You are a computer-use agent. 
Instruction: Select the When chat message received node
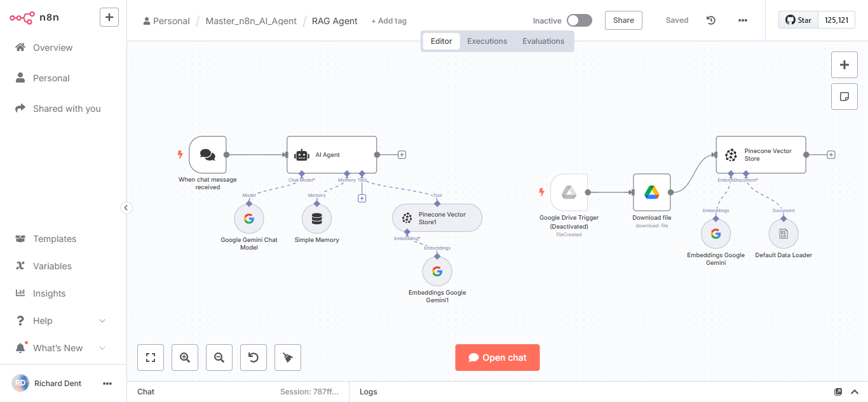tap(208, 154)
